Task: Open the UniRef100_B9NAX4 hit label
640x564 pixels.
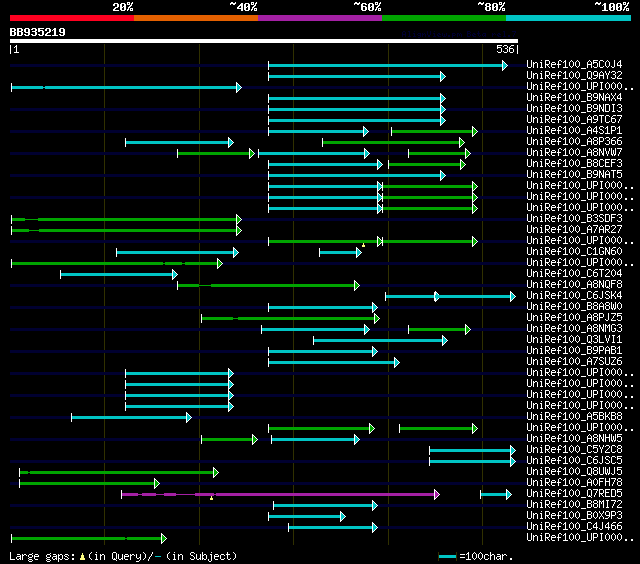Action: pyautogui.click(x=574, y=98)
